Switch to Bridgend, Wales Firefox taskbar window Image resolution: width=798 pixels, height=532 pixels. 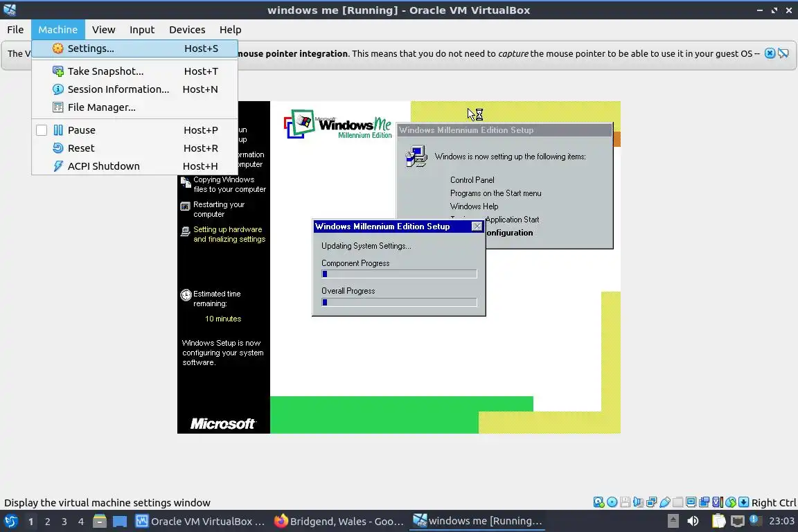pos(339,522)
